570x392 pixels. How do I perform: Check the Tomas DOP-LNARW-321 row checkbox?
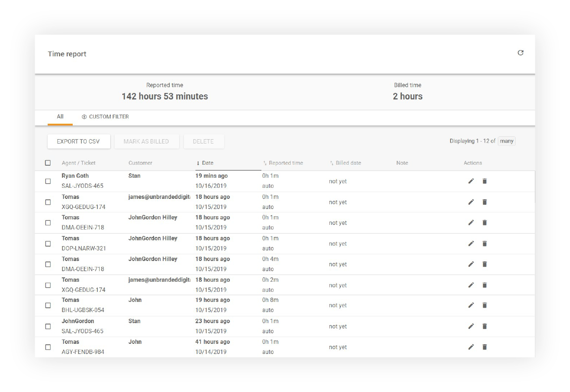(x=48, y=243)
